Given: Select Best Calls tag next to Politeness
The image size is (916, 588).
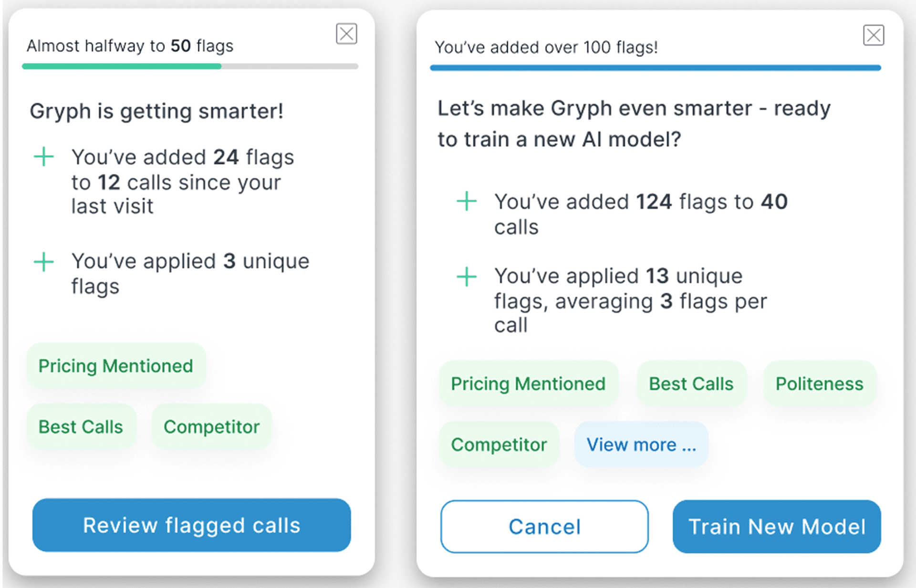Looking at the screenshot, I should pos(691,383).
